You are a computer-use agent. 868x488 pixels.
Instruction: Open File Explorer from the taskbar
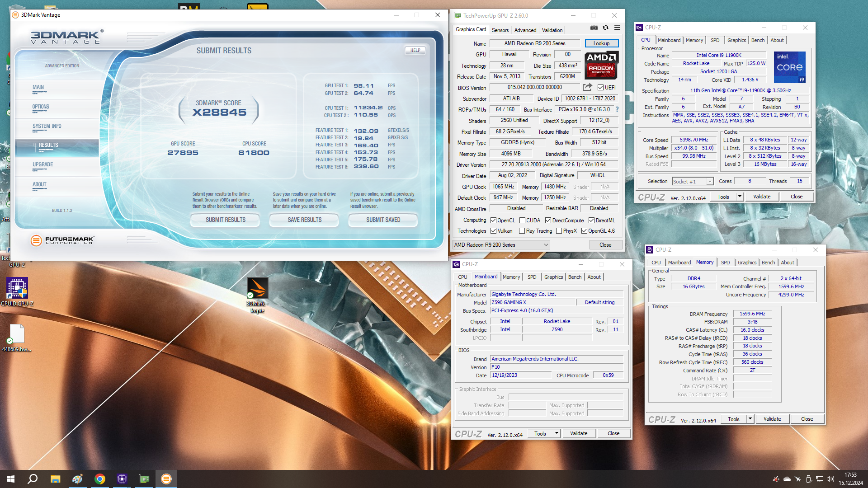point(55,479)
